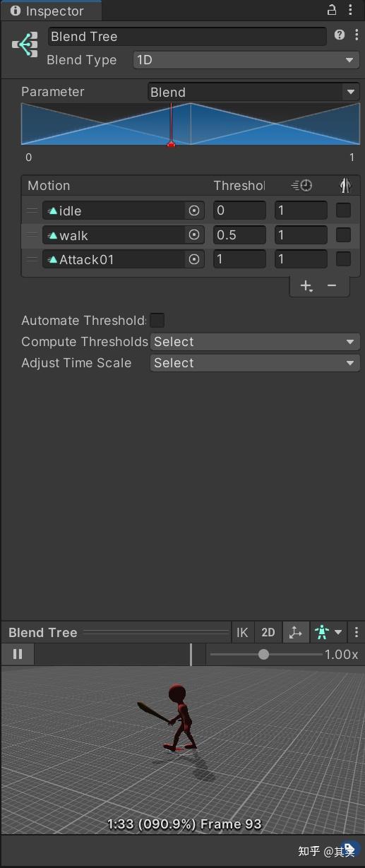Viewport: 365px width, 868px height.
Task: Toggle mirror checkbox for Attack01 motion
Action: click(x=343, y=259)
